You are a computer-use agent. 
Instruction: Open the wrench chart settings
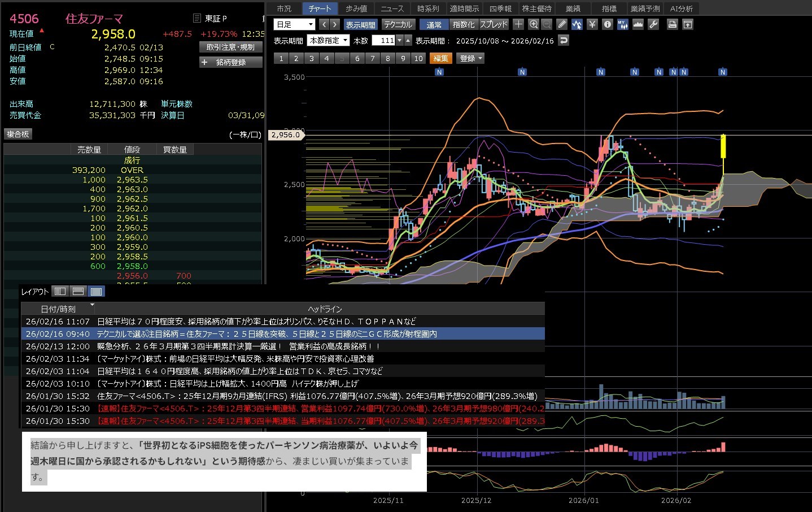(653, 24)
